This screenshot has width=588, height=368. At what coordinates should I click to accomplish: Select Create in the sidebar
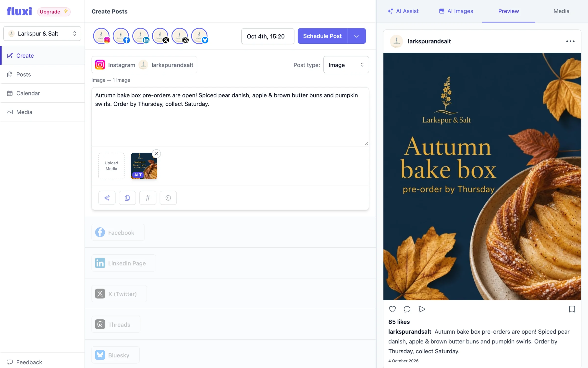tap(42, 56)
